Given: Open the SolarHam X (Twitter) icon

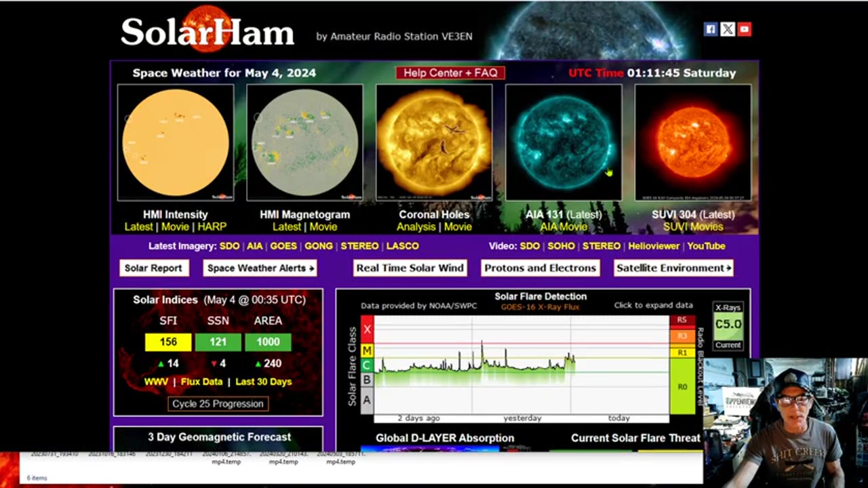Looking at the screenshot, I should click(727, 29).
